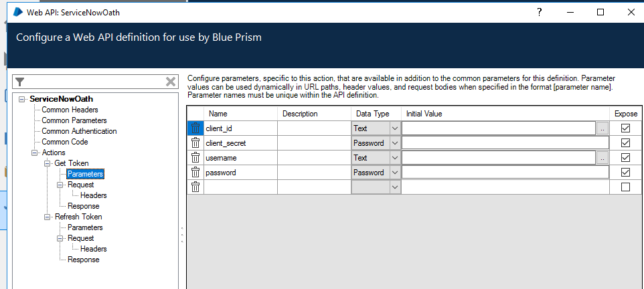Viewport: 644px width, 289px height.
Task: Remove the username parameter via trash icon
Action: [x=195, y=157]
